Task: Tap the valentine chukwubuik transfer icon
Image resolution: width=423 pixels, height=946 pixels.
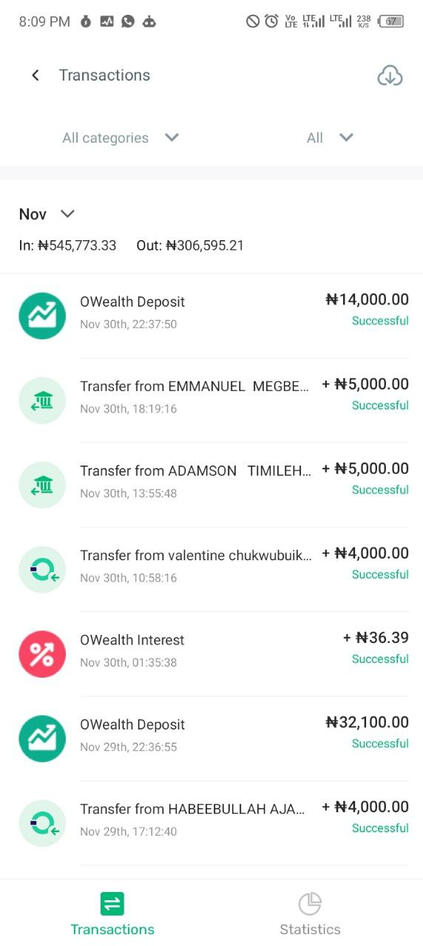Action: [42, 570]
